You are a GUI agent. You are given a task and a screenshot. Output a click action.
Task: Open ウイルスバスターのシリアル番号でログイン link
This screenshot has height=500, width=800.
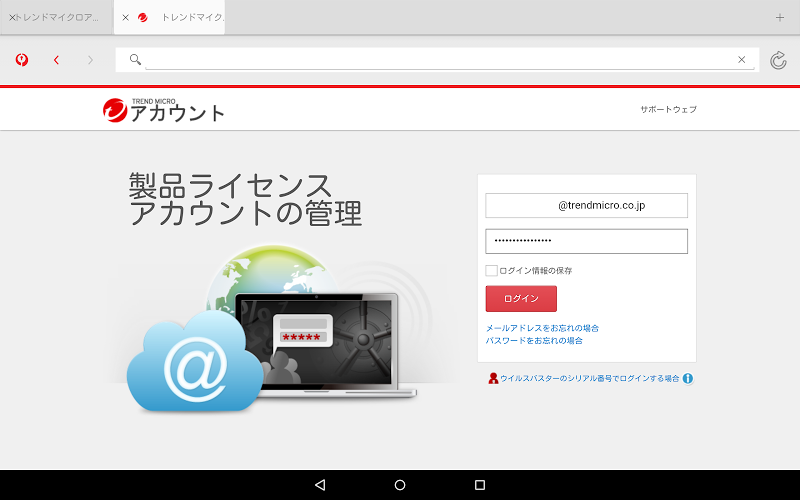pyautogui.click(x=589, y=378)
